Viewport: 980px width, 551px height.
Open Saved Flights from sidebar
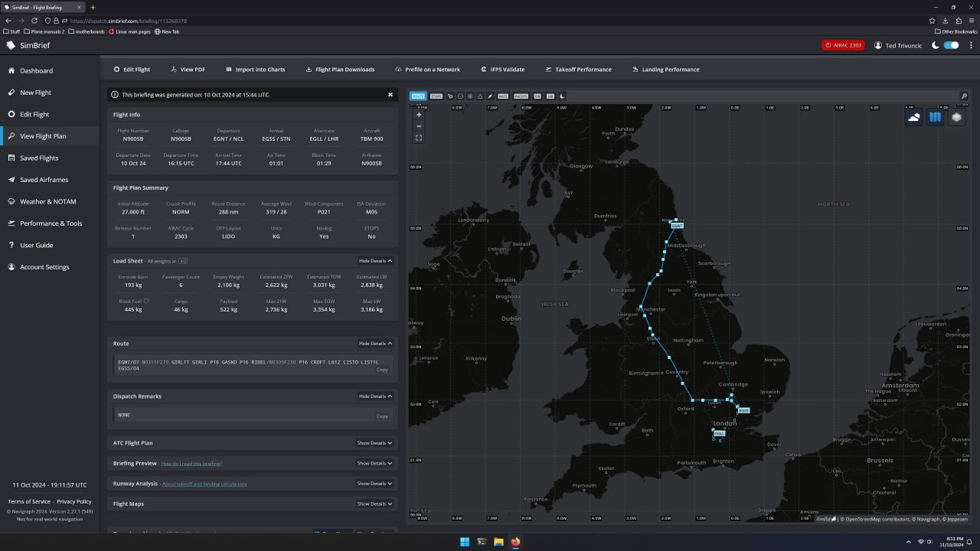pyautogui.click(x=50, y=158)
